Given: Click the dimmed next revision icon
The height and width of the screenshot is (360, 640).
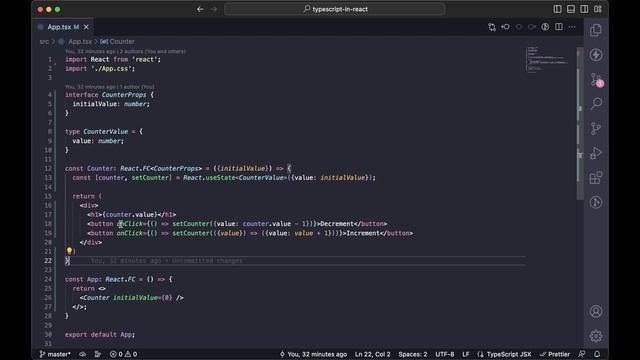Looking at the screenshot, I should click(532, 27).
